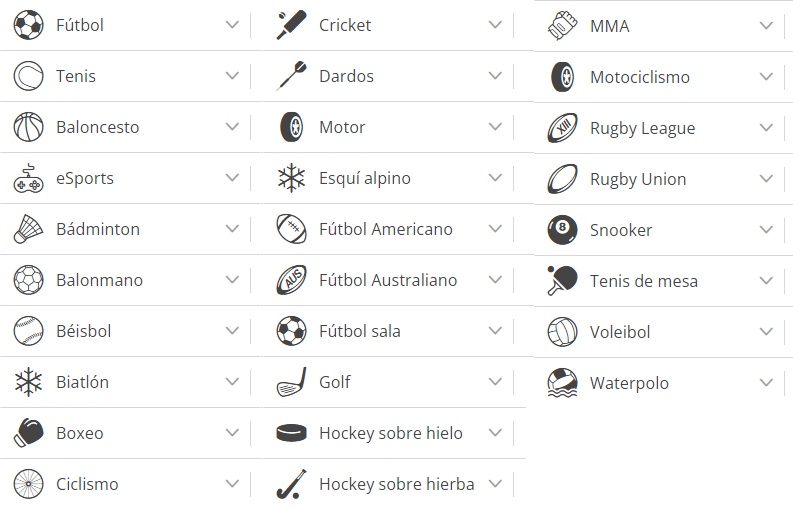Select the Fútbol Americano menu entry

[385, 229]
